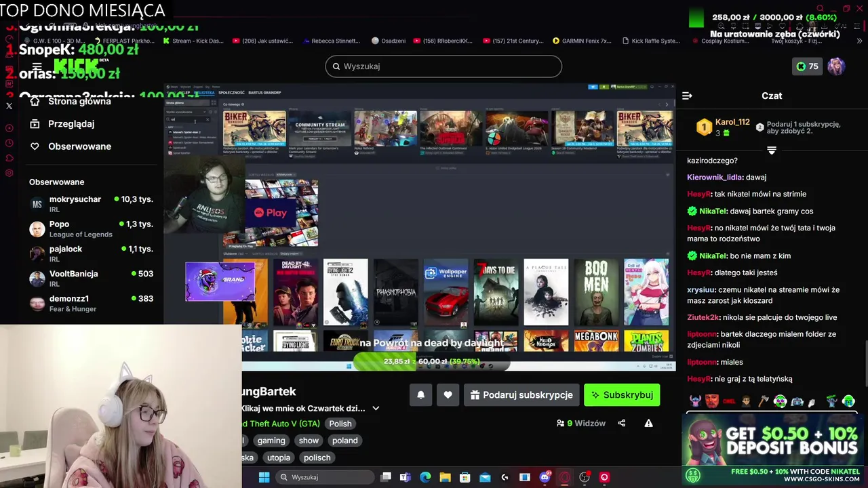Open Dead by Daylight in streamed Steam library
This screenshot has width=868, height=488.
(x=296, y=292)
